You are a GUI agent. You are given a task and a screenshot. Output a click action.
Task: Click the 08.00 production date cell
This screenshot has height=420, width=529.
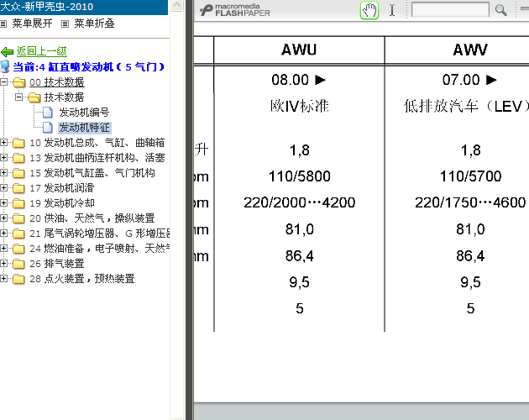pyautogui.click(x=299, y=80)
